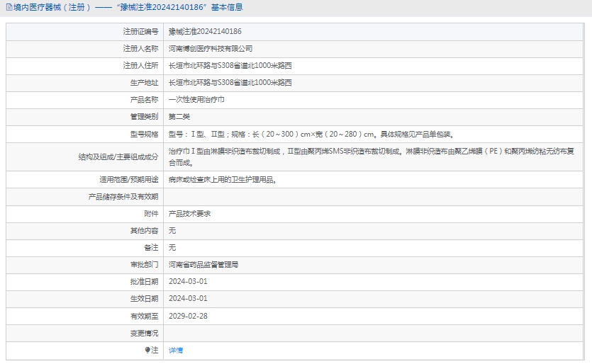This screenshot has width=592, height=364.
Task: Click the 产品储存条件及有效期 row label
Action: (123, 197)
